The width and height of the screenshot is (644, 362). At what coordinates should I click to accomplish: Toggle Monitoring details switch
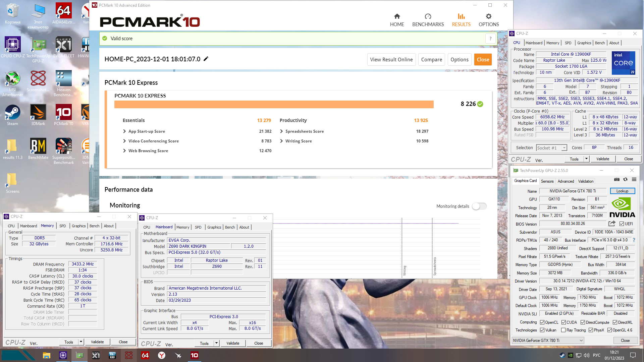coord(479,206)
